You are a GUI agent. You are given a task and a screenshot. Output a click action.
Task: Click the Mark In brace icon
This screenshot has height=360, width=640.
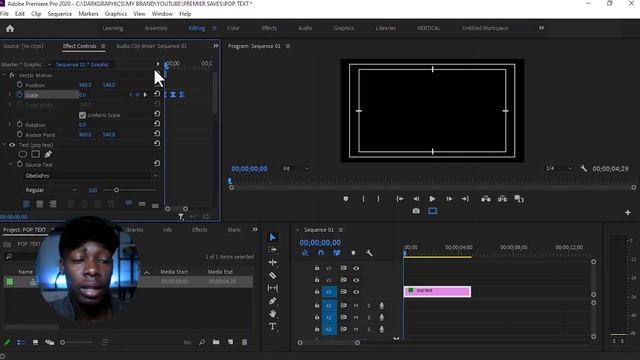pyautogui.click(x=363, y=199)
